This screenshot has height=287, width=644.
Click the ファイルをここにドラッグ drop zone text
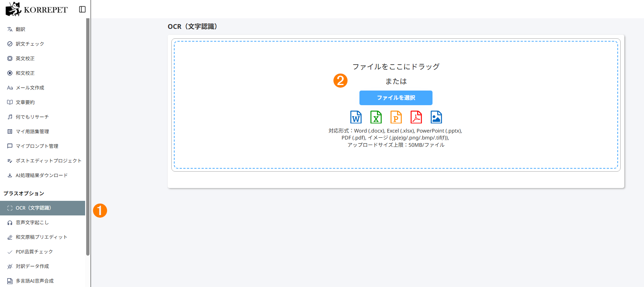tap(396, 67)
